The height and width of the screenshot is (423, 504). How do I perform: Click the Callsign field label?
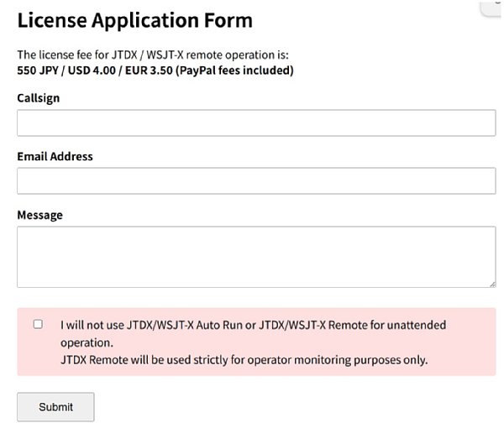pyautogui.click(x=39, y=98)
